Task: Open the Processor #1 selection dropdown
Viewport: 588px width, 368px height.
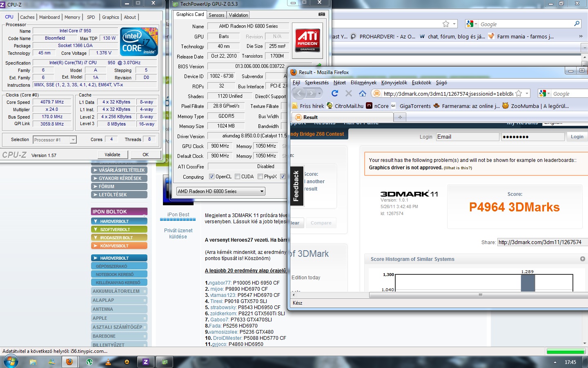Action: (55, 140)
